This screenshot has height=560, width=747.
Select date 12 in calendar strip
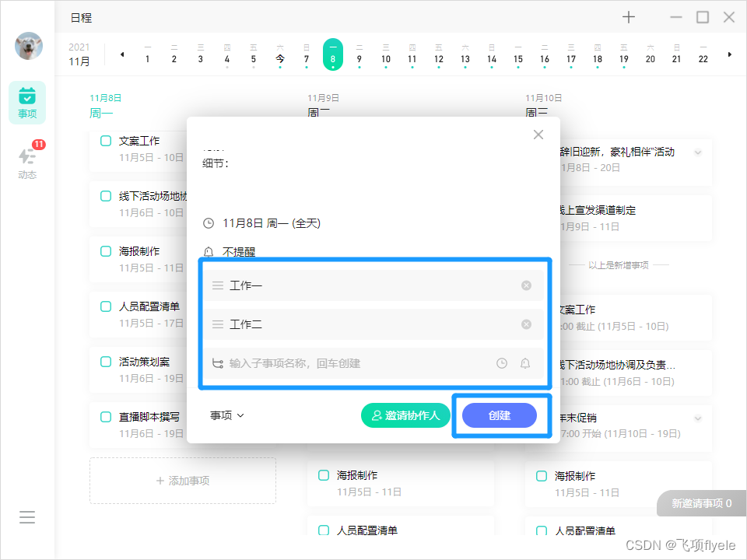pyautogui.click(x=439, y=54)
